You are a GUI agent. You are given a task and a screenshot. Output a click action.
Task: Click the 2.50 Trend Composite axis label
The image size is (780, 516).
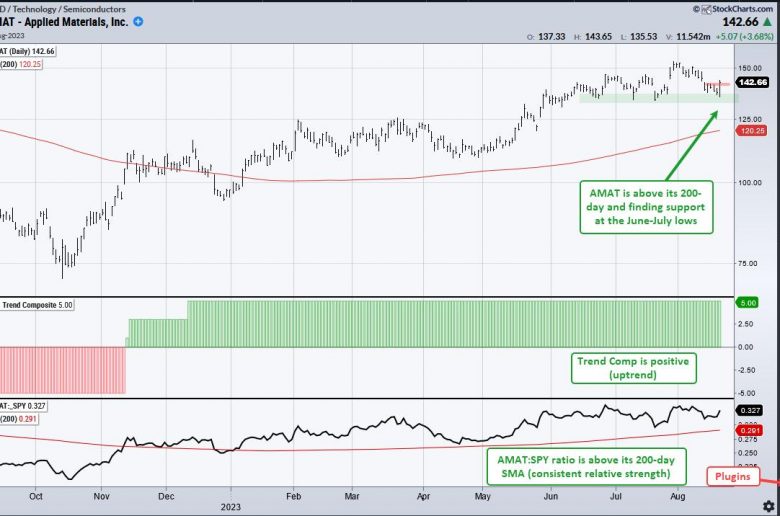[x=745, y=324]
